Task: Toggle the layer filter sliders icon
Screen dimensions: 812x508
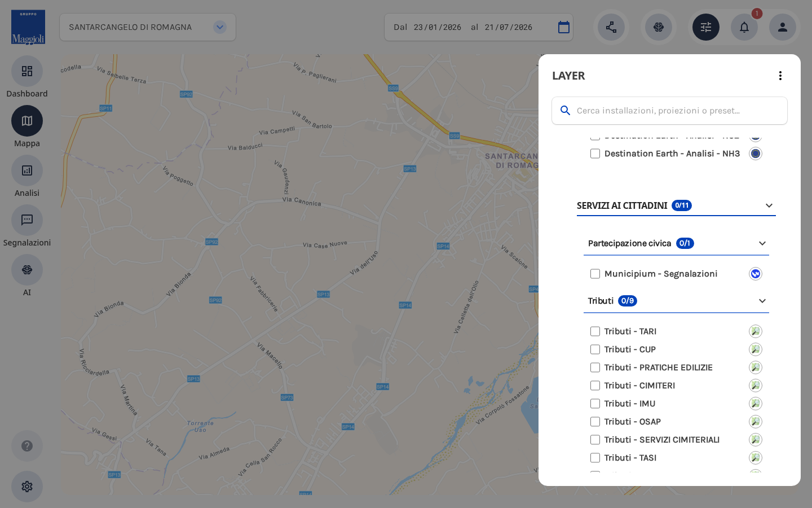Action: tap(706, 27)
